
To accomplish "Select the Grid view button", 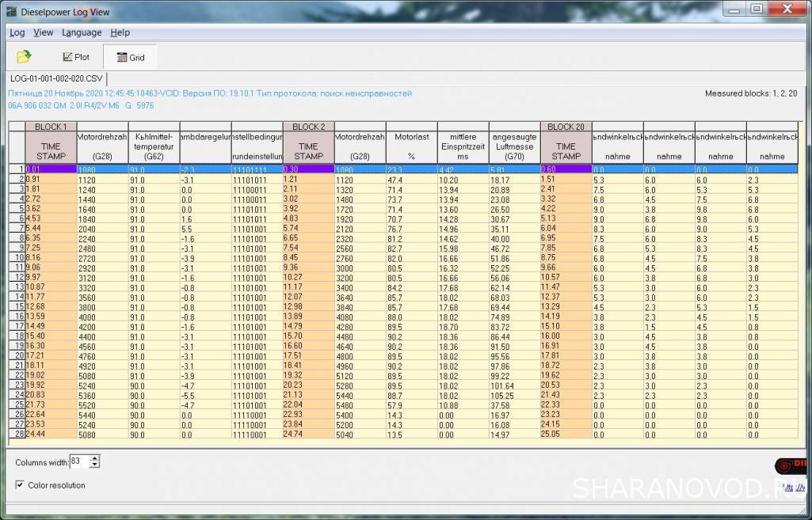I will [x=130, y=57].
